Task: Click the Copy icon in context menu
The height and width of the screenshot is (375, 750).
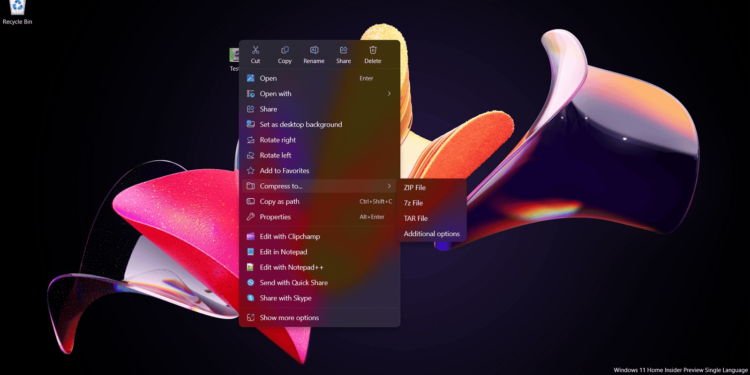Action: [x=285, y=50]
